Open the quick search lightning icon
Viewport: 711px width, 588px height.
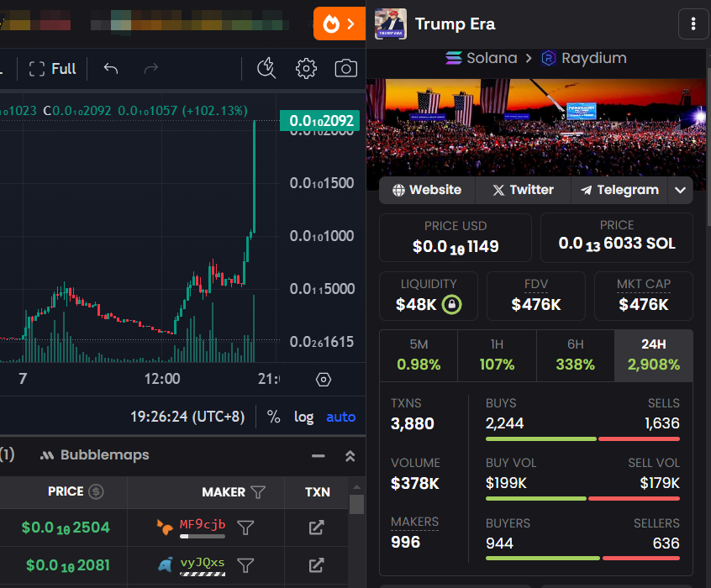(x=266, y=68)
